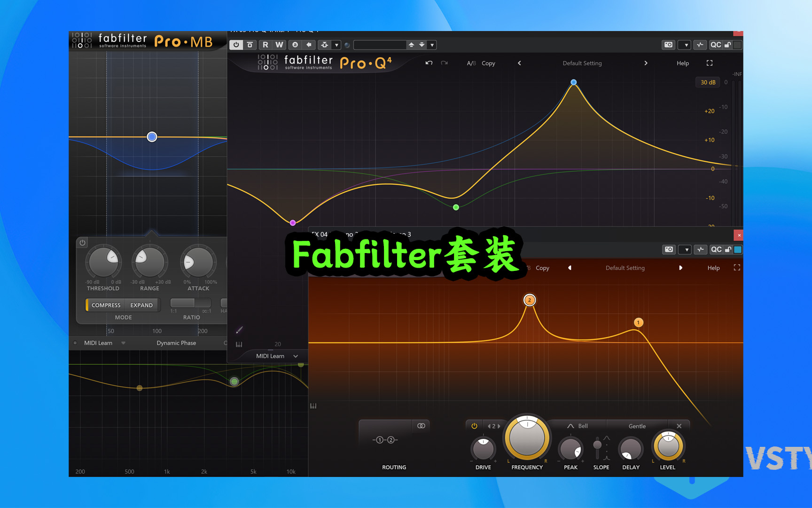Open the 30 dB display range selector in Pro-Q 4

[708, 82]
